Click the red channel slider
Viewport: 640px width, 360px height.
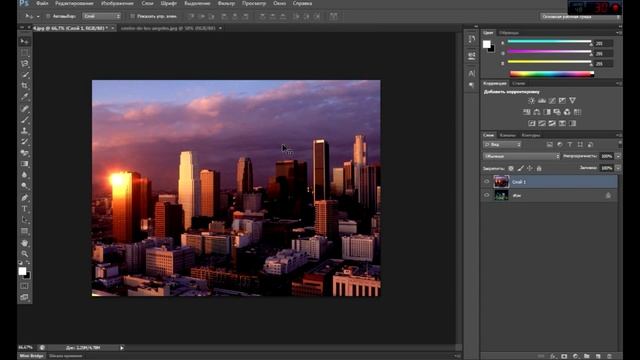(549, 42)
